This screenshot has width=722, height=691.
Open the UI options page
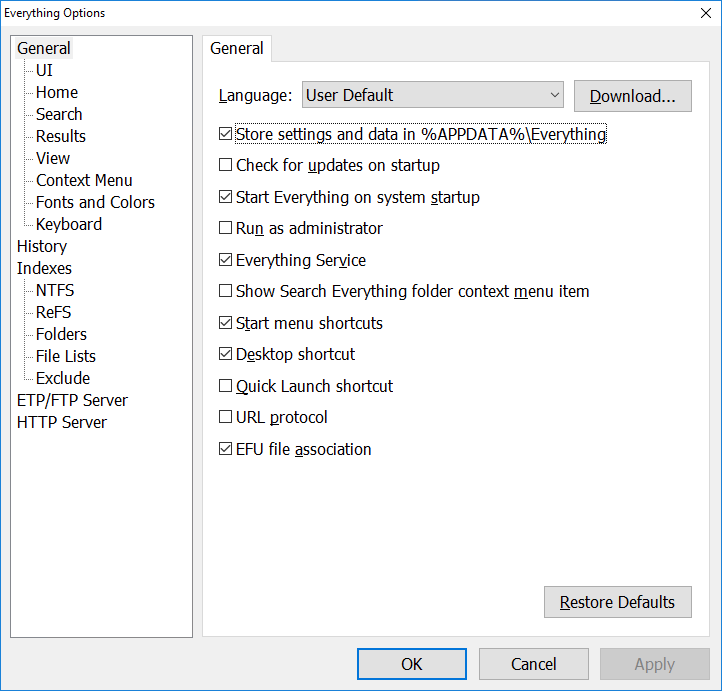click(x=44, y=70)
